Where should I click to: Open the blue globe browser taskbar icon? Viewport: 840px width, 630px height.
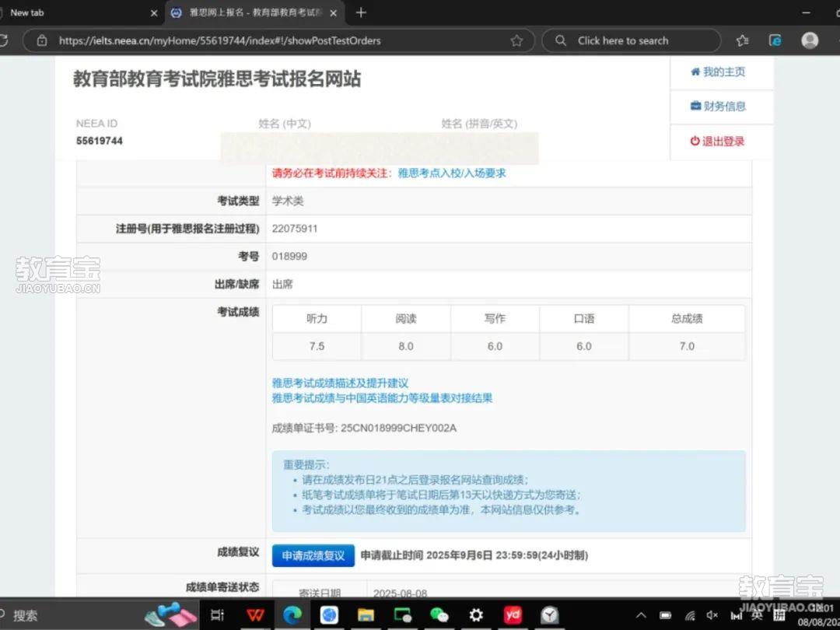[329, 614]
